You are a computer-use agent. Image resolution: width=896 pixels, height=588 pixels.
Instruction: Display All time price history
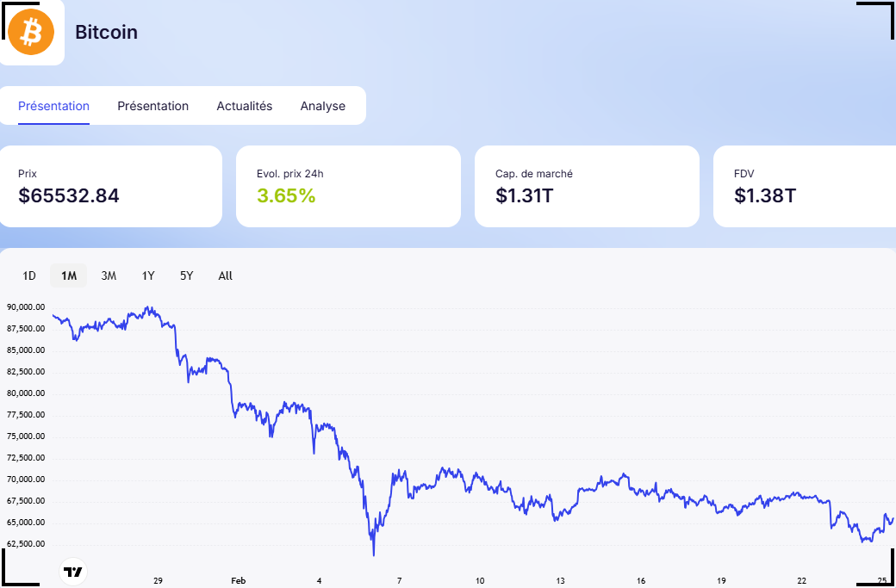225,275
